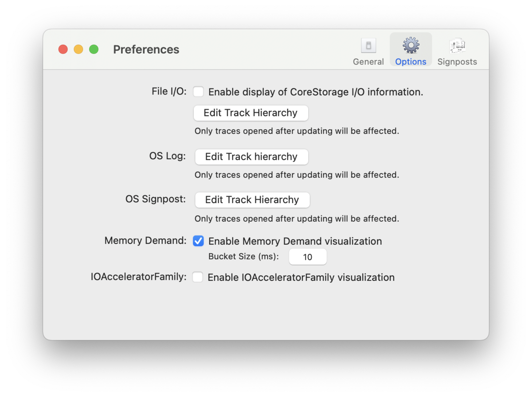The height and width of the screenshot is (397, 532).
Task: Click the Enable Memory Demand visualization label
Action: pos(295,241)
